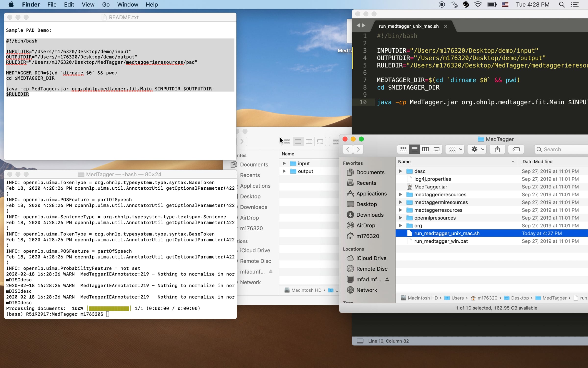The height and width of the screenshot is (368, 588).
Task: Open the group-by dropdown in MedTagger window
Action: [x=455, y=149]
